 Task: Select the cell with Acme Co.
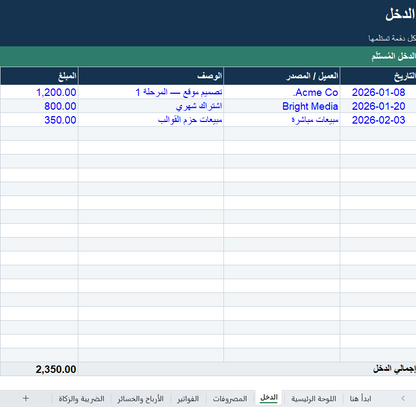(x=282, y=92)
